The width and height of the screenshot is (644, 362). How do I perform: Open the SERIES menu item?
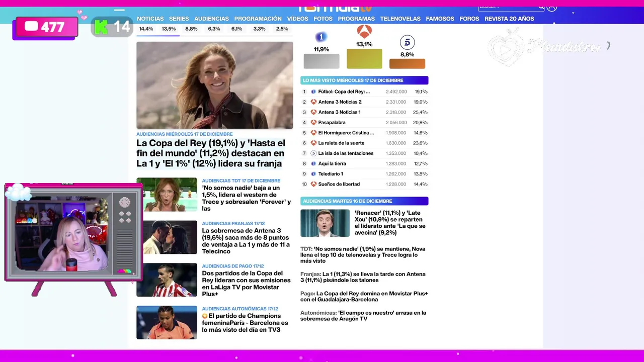click(179, 19)
